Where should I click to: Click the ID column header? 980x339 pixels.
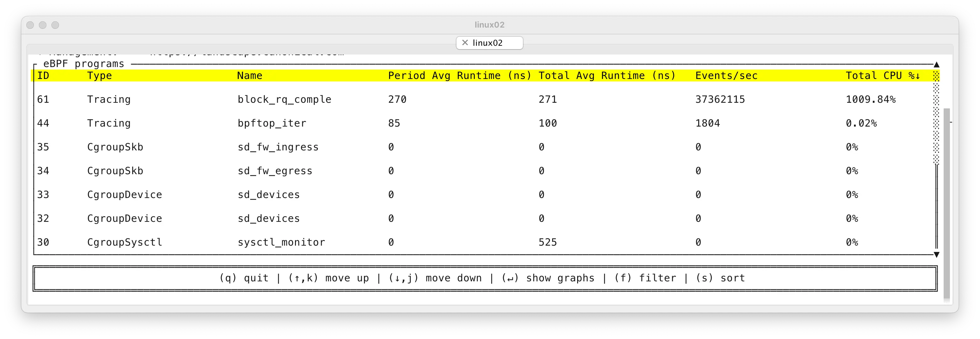click(x=43, y=76)
